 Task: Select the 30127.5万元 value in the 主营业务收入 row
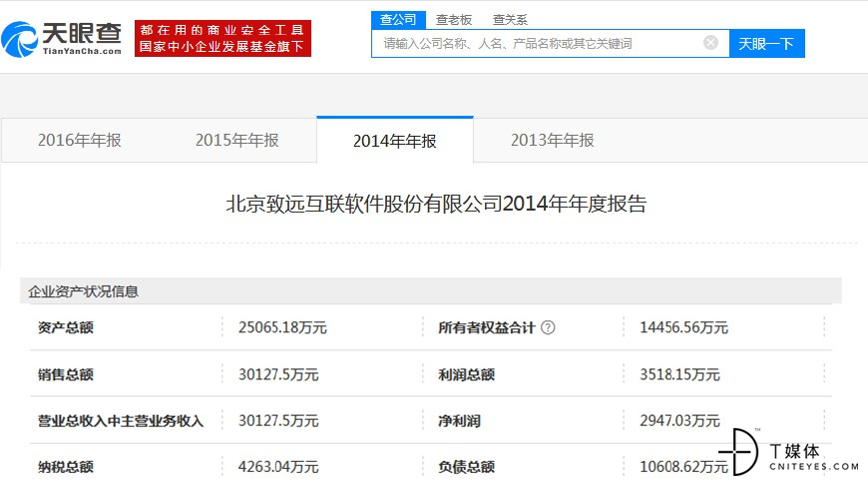(x=278, y=421)
